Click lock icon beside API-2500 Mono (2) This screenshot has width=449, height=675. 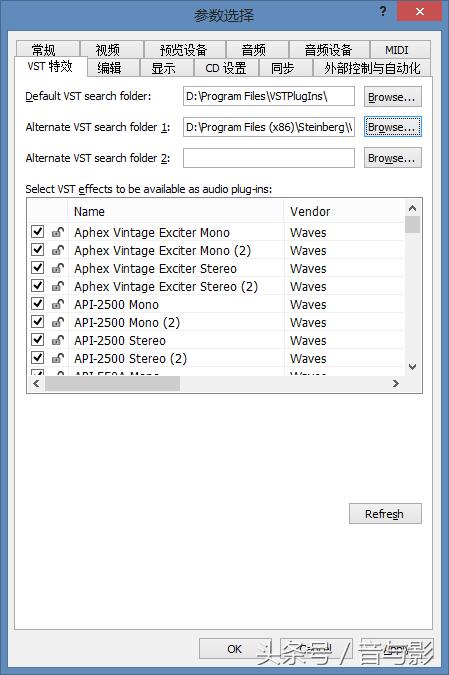pyautogui.click(x=58, y=322)
